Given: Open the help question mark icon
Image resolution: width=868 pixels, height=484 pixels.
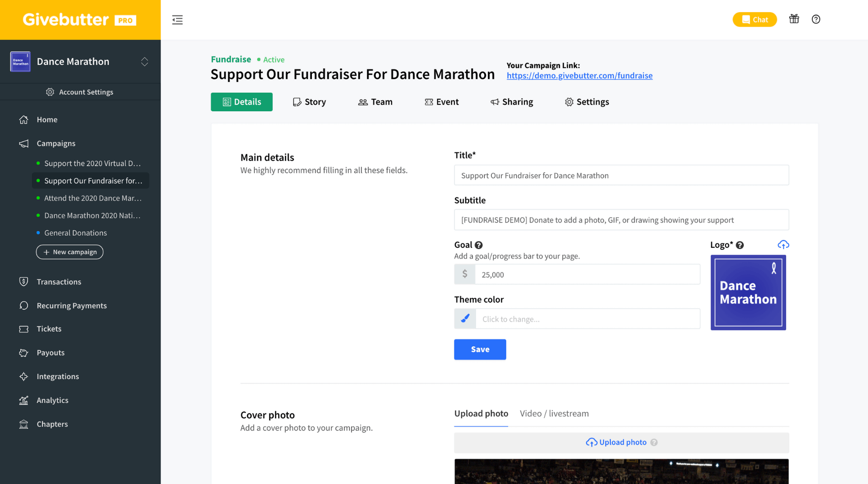Looking at the screenshot, I should [x=816, y=19].
